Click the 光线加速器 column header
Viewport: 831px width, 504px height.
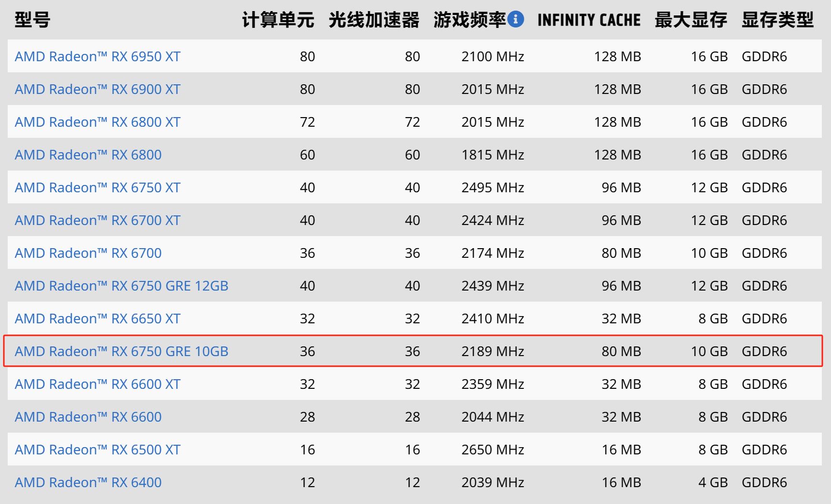coord(374,20)
